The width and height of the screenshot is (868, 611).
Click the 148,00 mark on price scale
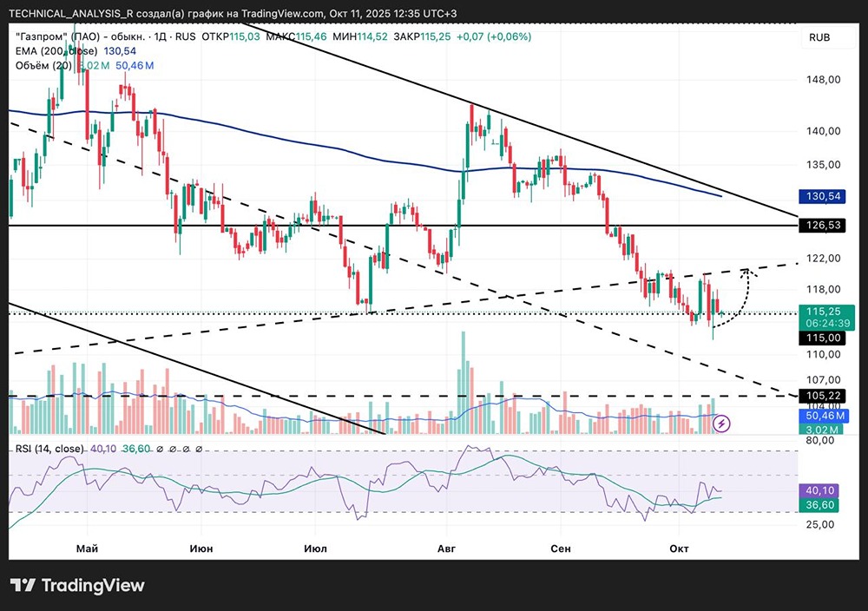pos(821,80)
